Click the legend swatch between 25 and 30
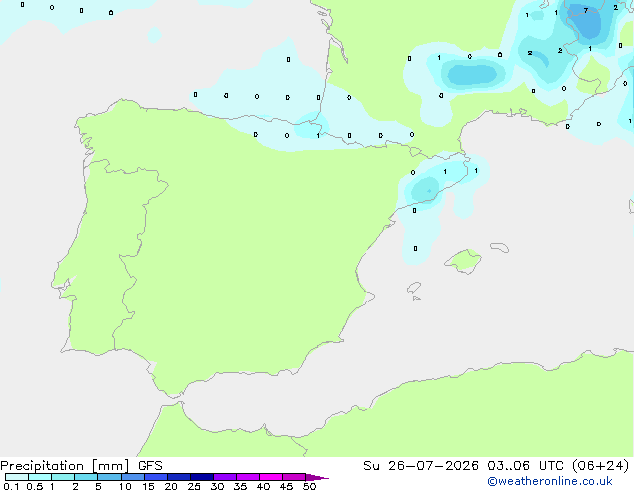 (202, 477)
